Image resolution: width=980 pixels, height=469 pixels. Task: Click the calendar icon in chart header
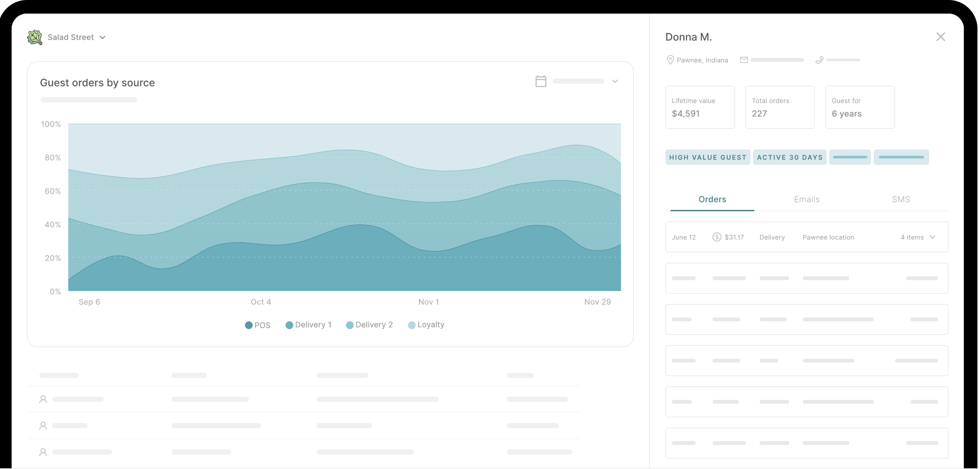pos(541,81)
